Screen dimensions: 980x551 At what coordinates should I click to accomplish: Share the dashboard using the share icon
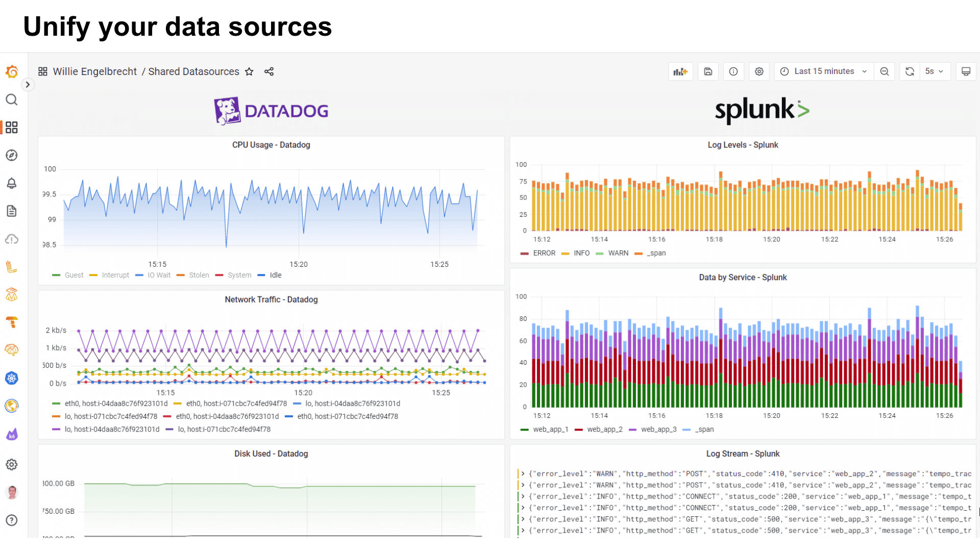[x=269, y=71]
